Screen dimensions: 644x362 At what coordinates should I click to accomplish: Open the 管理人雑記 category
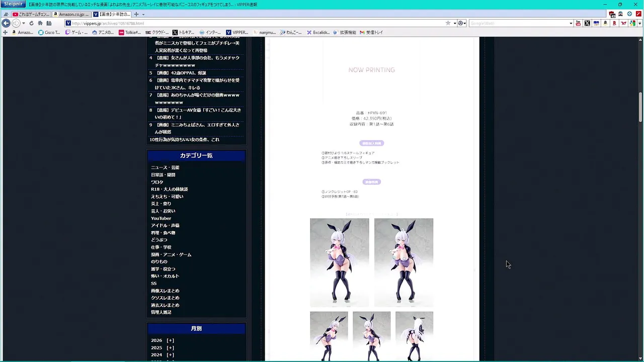(161, 312)
